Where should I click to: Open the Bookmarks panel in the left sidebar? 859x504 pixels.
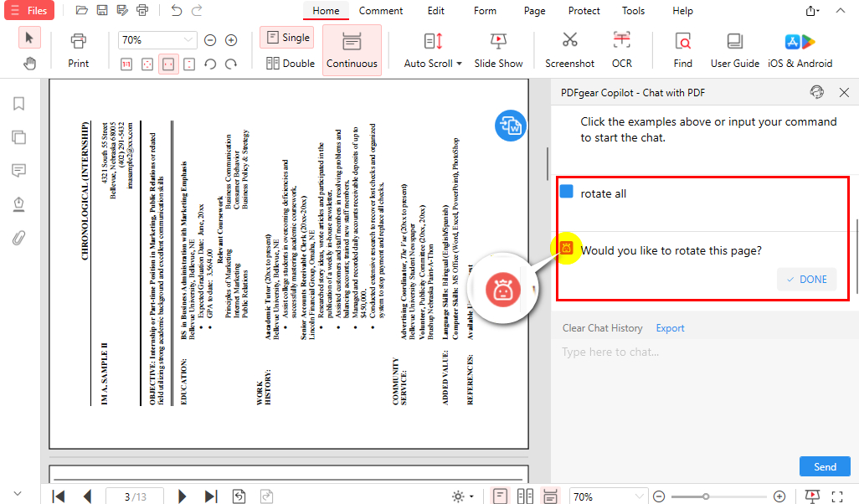18,104
